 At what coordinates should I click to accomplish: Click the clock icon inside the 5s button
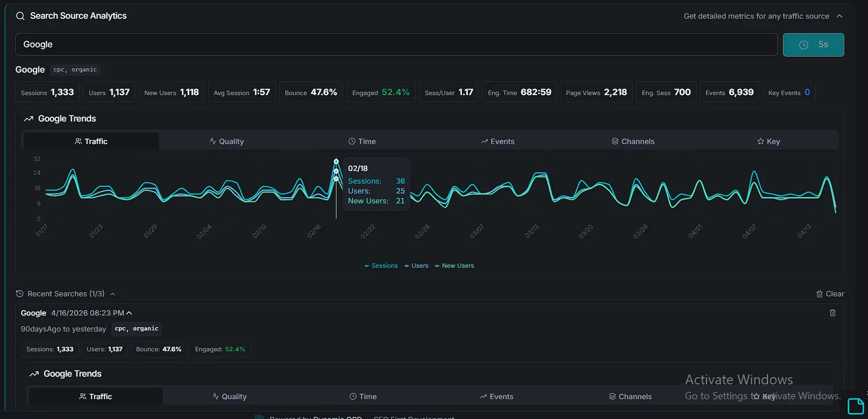804,45
